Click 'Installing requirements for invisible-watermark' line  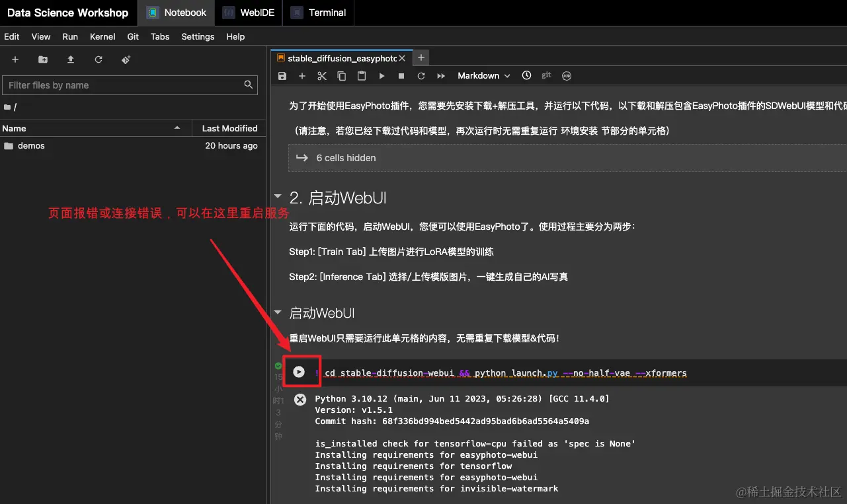[436, 489]
